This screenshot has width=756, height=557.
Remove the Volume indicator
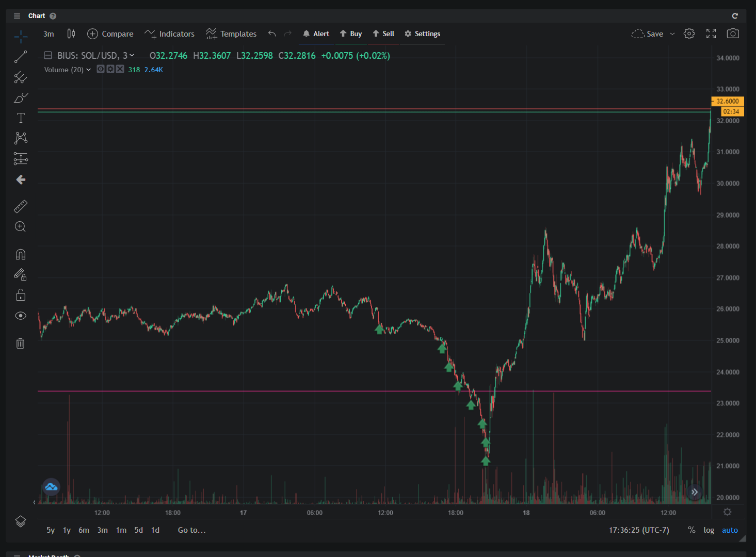(x=120, y=69)
